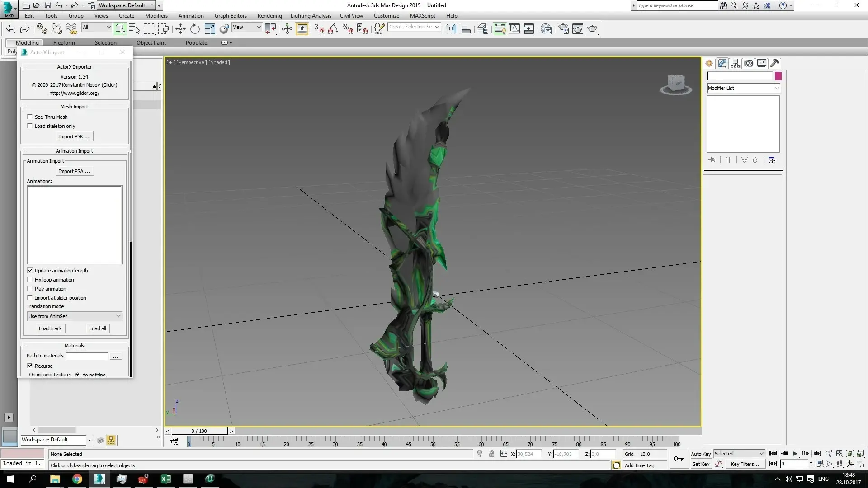This screenshot has height=488, width=868.
Task: Open the Selected key filter dropdown
Action: [739, 454]
